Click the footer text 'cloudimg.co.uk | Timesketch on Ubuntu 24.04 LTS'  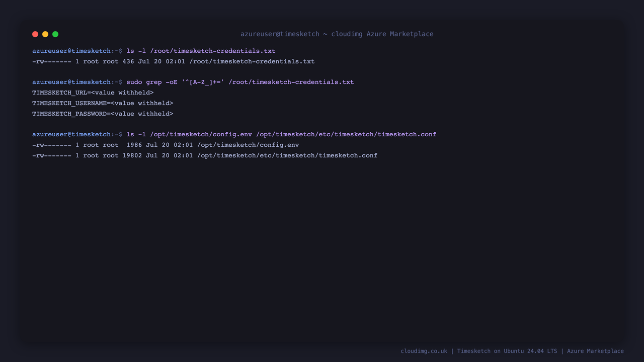point(479,351)
